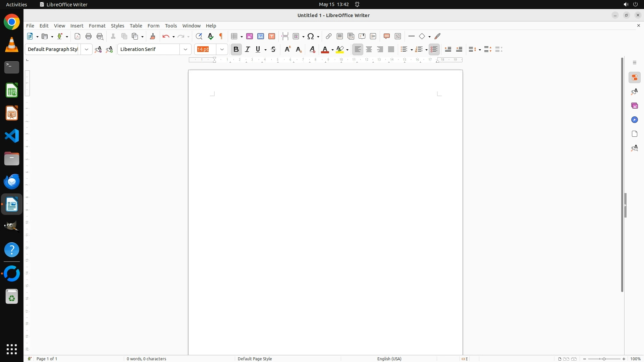Expand the paragraph style dropdown

pyautogui.click(x=87, y=49)
